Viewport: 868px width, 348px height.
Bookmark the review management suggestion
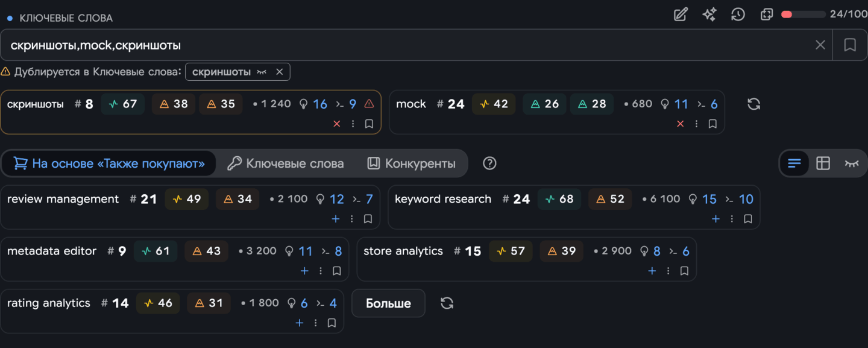(x=368, y=219)
